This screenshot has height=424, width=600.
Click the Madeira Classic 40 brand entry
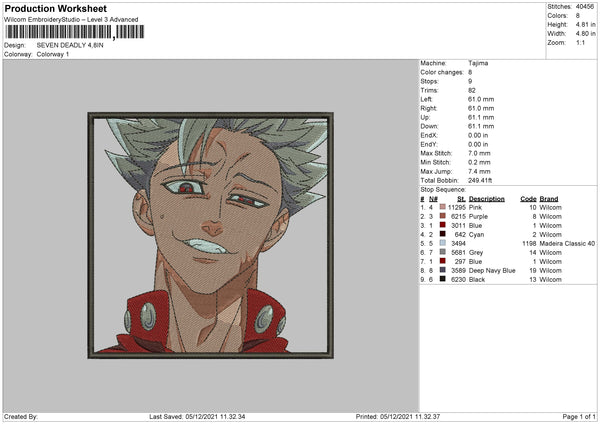tap(567, 243)
